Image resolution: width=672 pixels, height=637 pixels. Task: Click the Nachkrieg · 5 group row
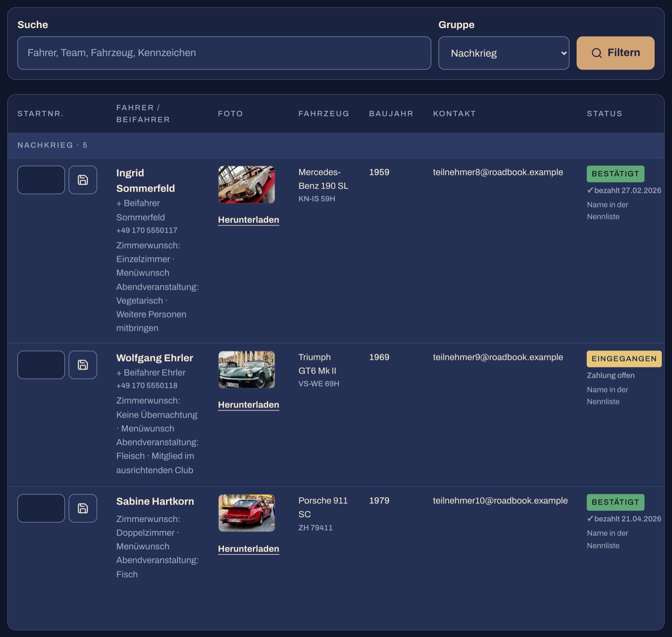[x=336, y=145]
